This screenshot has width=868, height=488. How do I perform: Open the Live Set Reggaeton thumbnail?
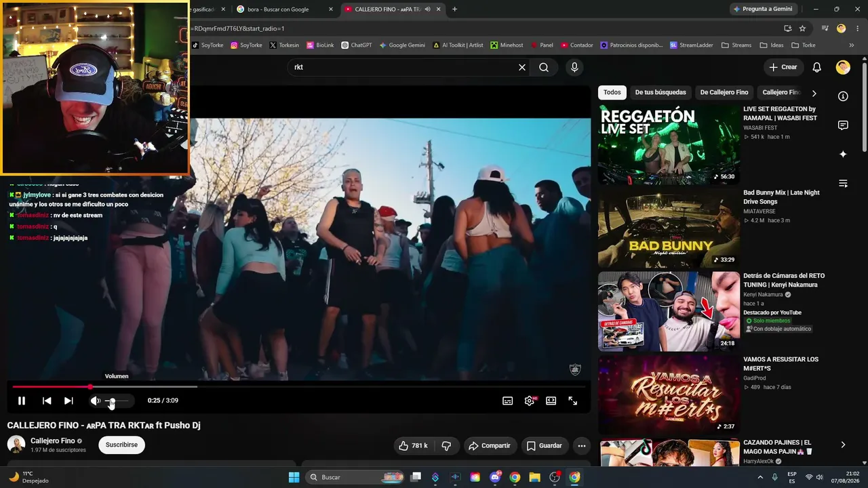[x=669, y=144]
